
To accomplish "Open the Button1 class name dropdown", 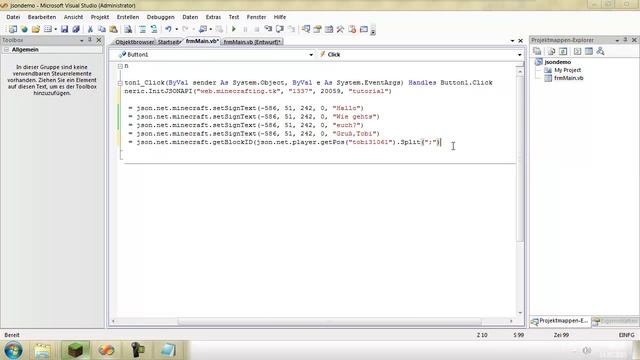I will coord(311,55).
